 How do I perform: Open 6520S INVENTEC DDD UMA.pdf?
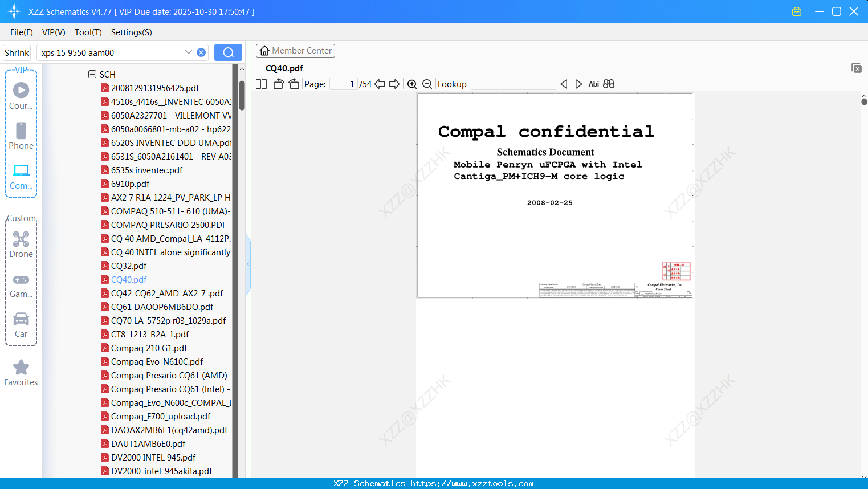[x=171, y=143]
